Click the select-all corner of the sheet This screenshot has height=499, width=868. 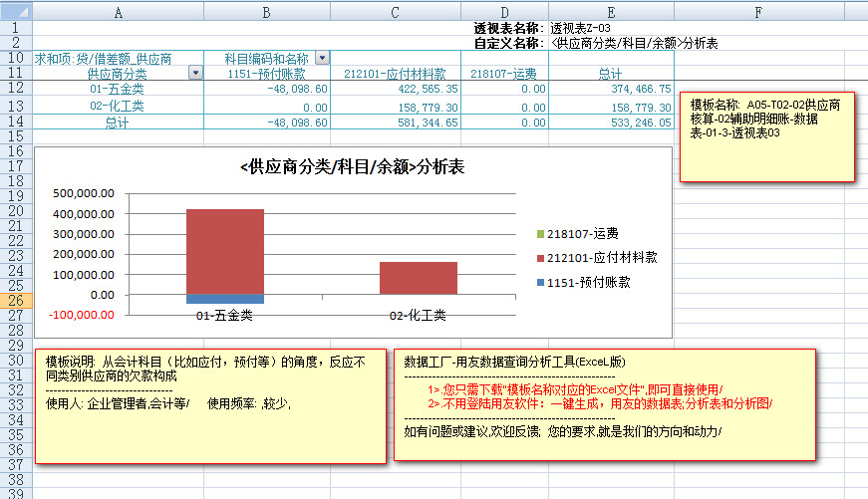coord(16,10)
